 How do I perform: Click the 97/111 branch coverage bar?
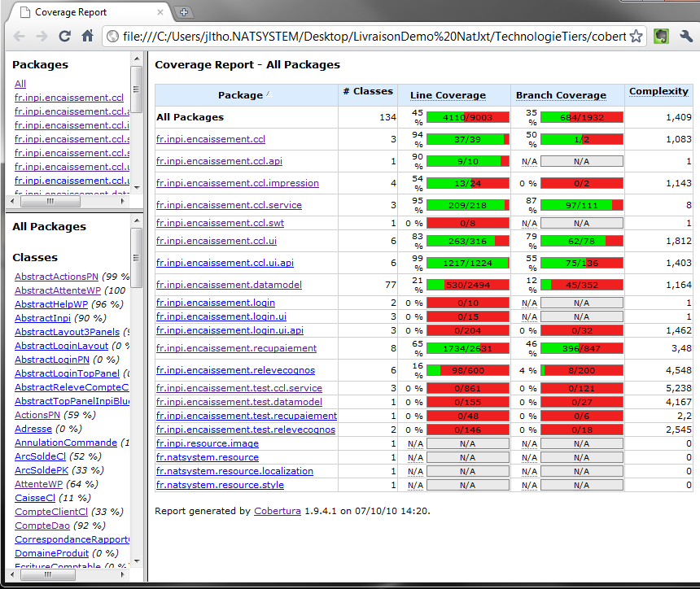581,205
